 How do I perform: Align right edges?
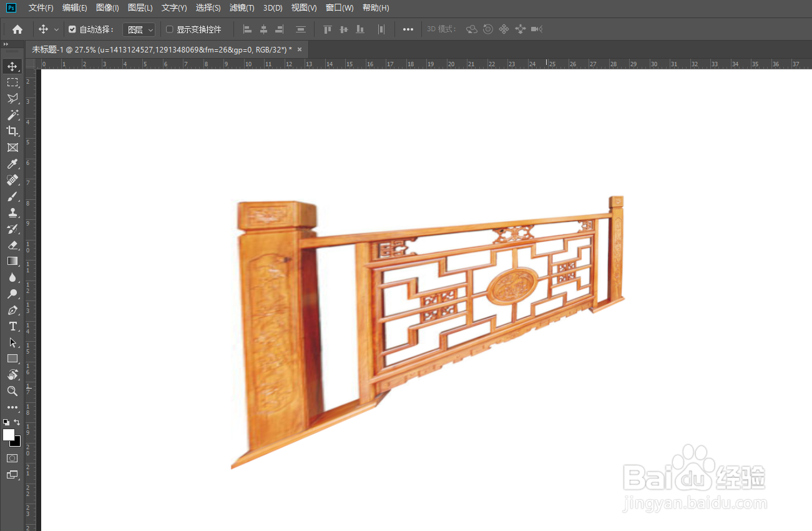280,29
